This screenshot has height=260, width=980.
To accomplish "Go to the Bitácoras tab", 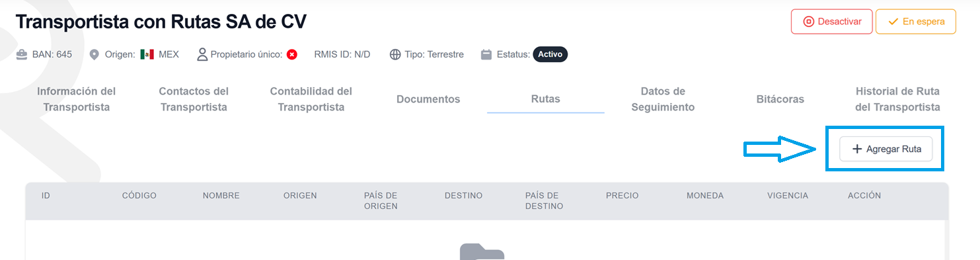I will pos(780,99).
